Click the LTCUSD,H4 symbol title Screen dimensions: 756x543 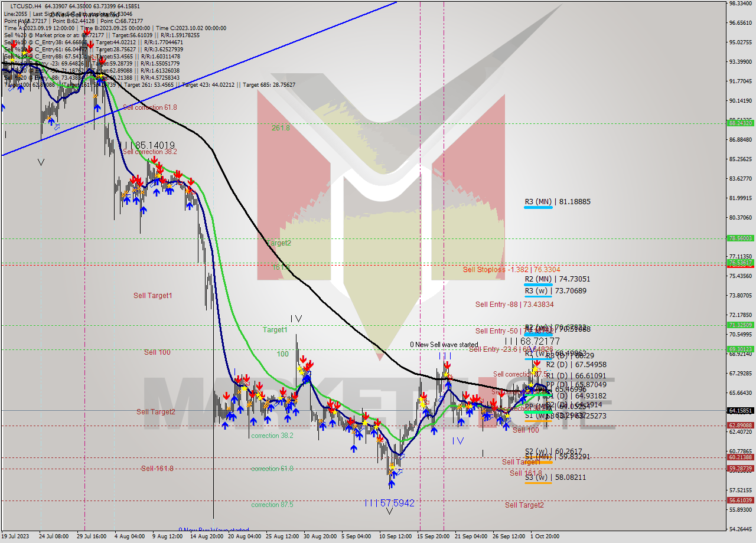coord(27,6)
